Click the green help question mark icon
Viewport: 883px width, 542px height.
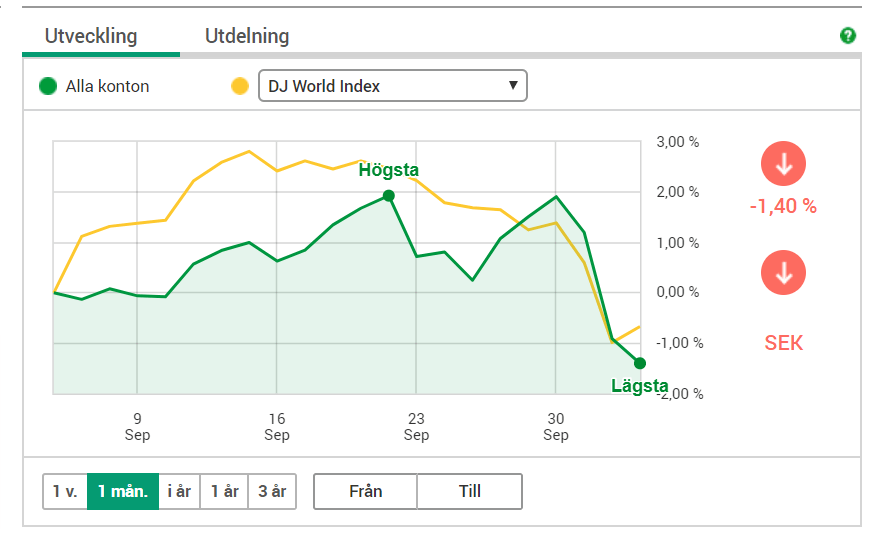point(848,36)
